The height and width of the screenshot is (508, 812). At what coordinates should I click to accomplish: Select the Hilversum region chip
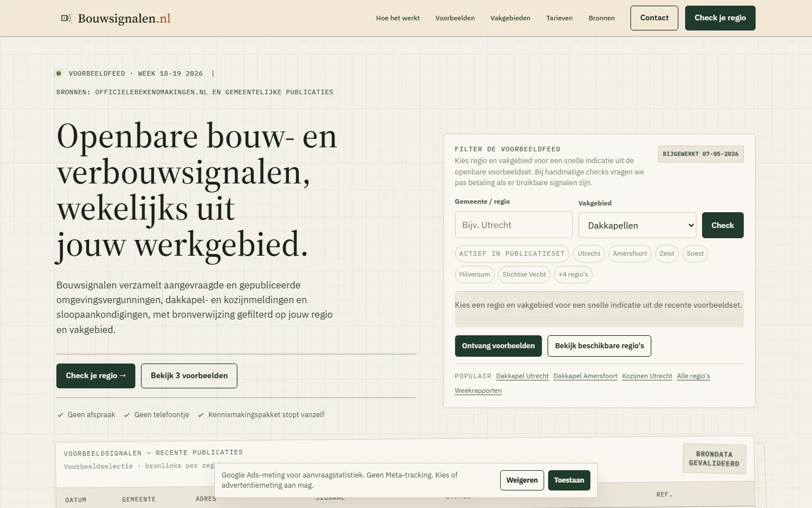pyautogui.click(x=475, y=275)
